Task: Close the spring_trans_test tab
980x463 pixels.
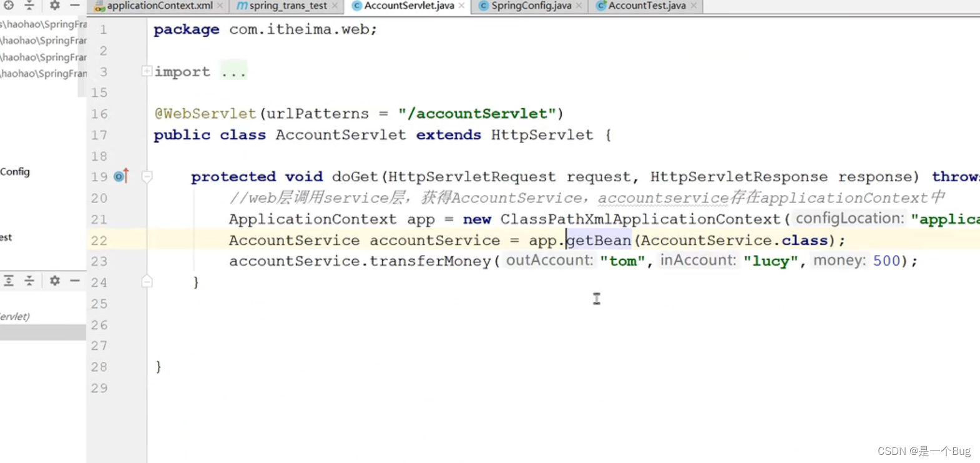Action: coord(335,6)
